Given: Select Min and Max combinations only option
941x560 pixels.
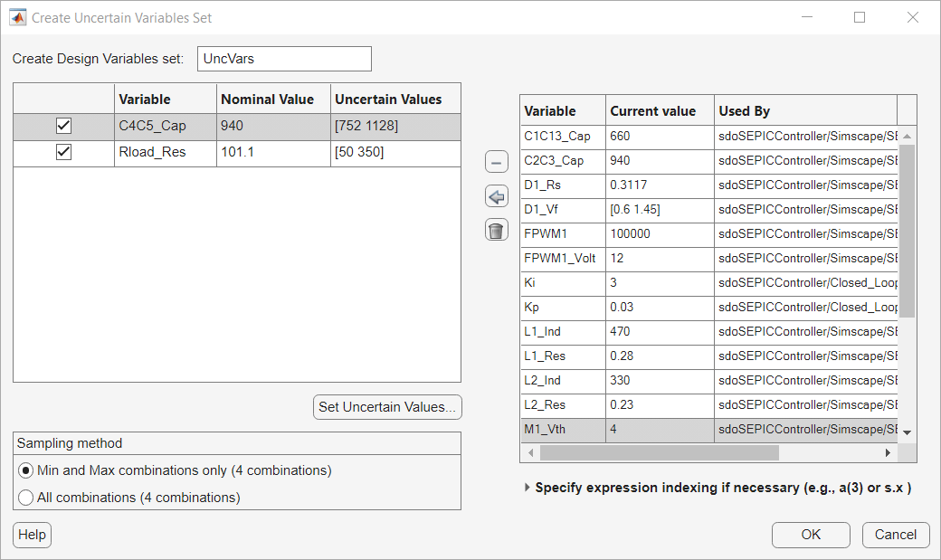Looking at the screenshot, I should coord(26,470).
